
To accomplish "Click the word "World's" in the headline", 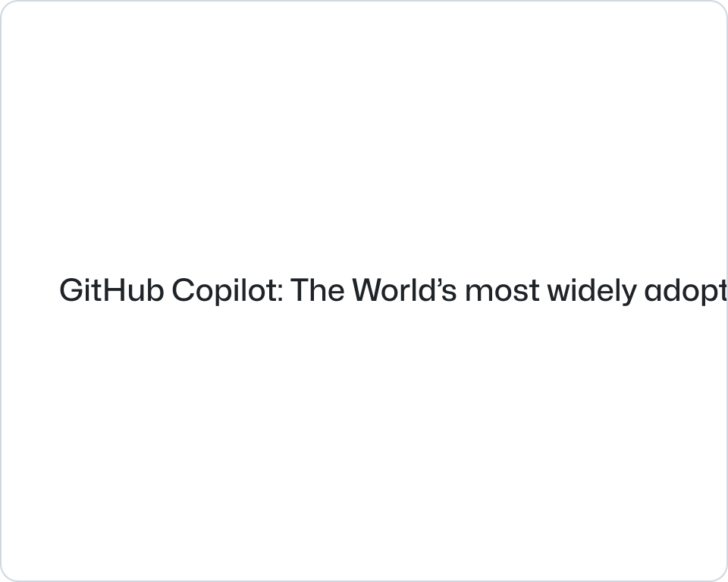I will [x=404, y=291].
